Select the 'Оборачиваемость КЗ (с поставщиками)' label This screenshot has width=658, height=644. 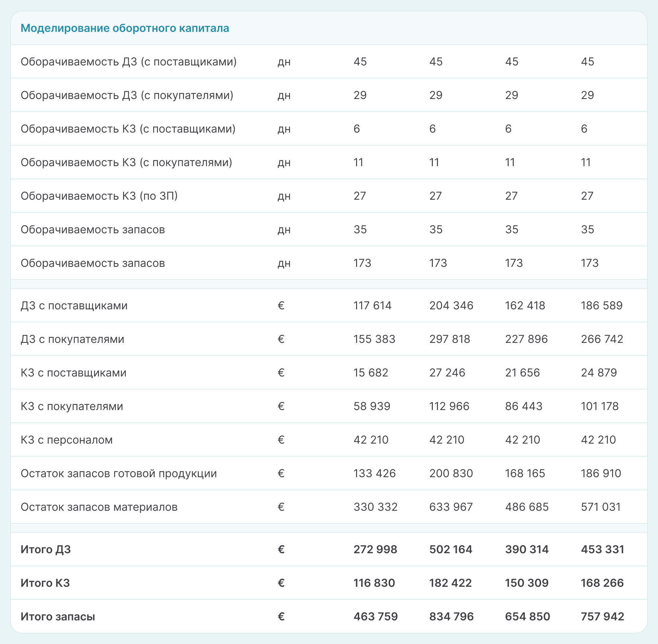(128, 129)
